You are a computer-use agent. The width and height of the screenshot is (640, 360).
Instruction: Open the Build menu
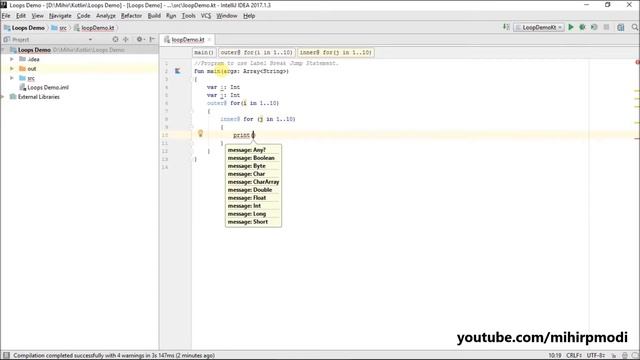(154, 16)
